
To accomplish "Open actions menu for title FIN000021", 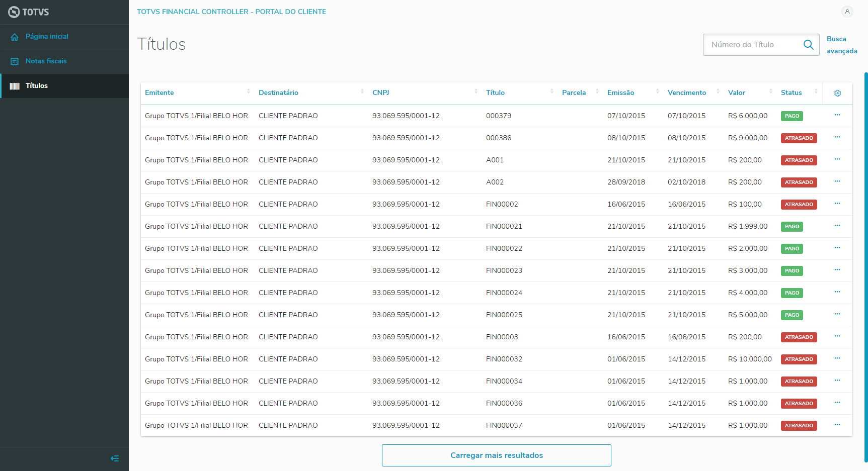I will (837, 226).
